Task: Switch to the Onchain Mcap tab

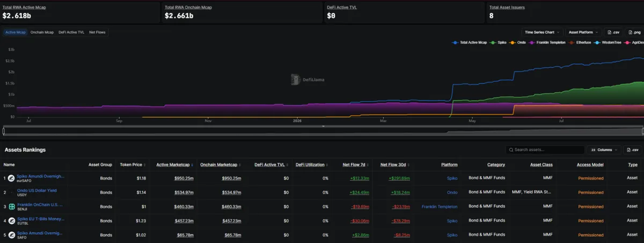Action: pos(42,32)
